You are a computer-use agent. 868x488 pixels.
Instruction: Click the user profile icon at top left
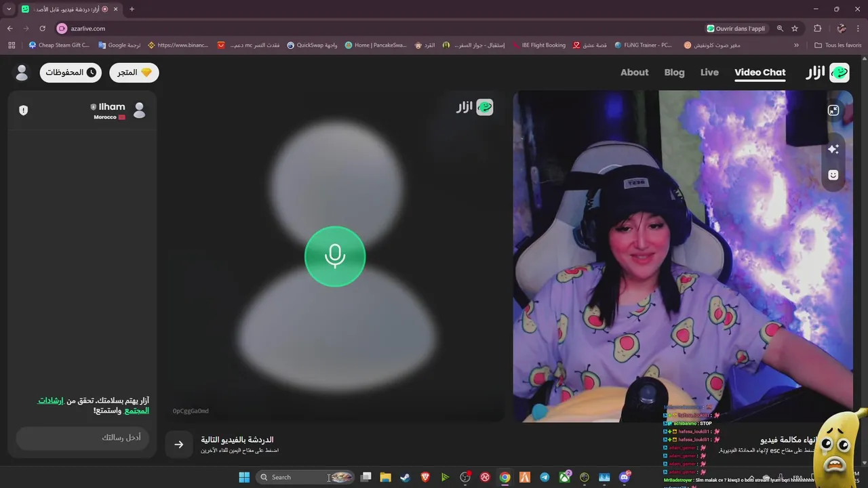22,73
